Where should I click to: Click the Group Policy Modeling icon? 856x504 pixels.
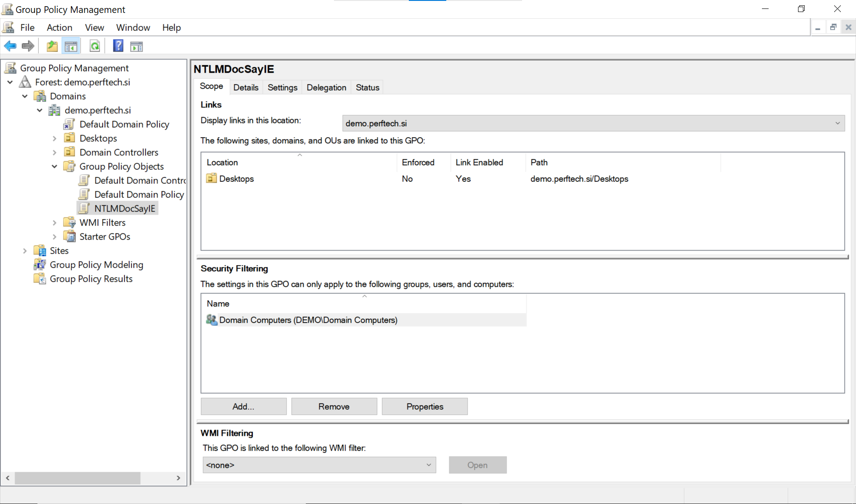(x=40, y=264)
